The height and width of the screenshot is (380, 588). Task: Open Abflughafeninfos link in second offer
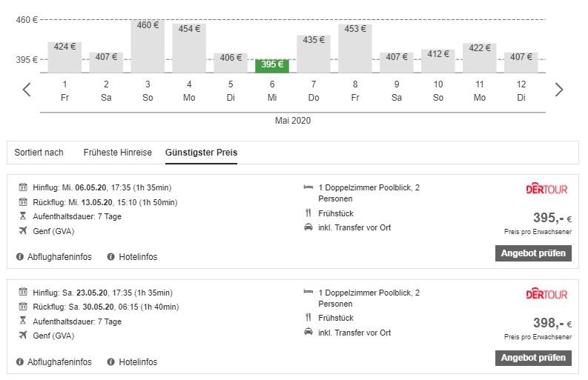click(x=59, y=362)
